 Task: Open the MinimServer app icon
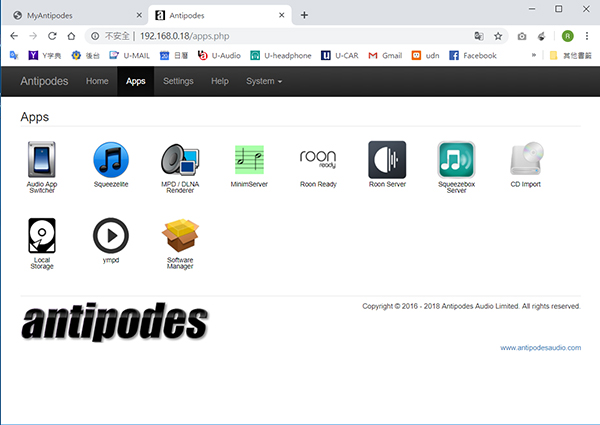(x=249, y=160)
